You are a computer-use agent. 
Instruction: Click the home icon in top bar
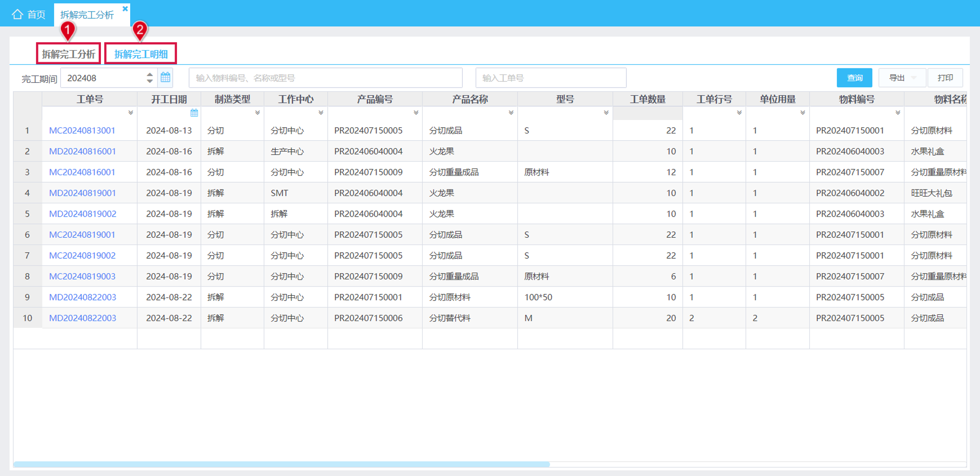pyautogui.click(x=17, y=14)
